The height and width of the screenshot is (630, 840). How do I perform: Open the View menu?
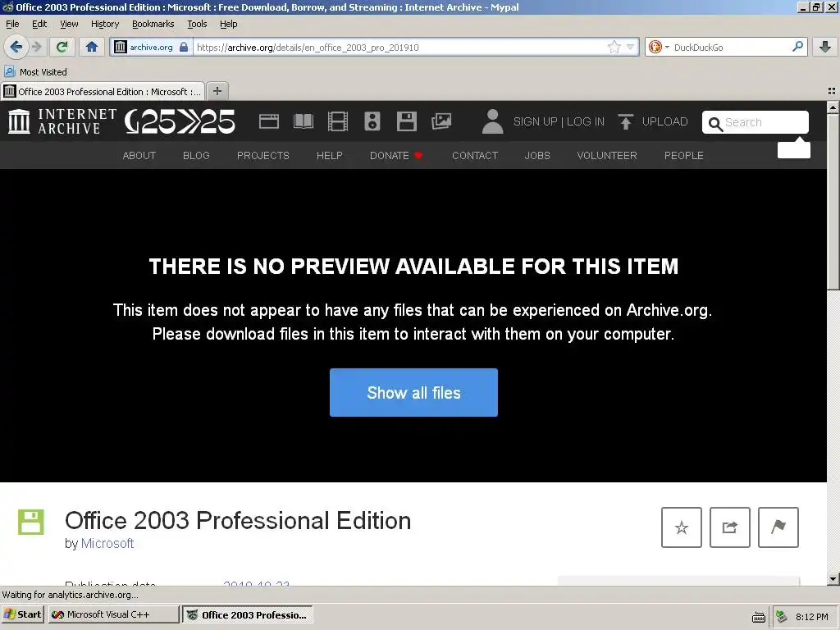(69, 24)
